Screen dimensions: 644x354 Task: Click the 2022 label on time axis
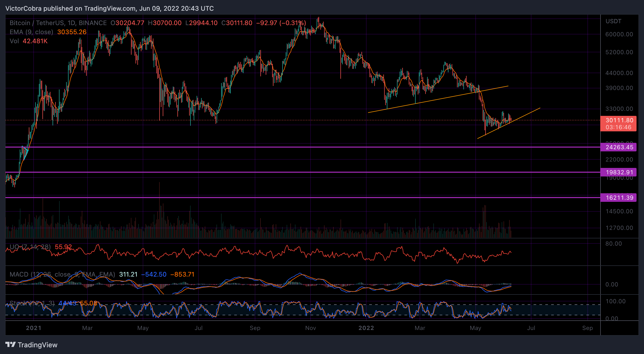[x=366, y=328]
